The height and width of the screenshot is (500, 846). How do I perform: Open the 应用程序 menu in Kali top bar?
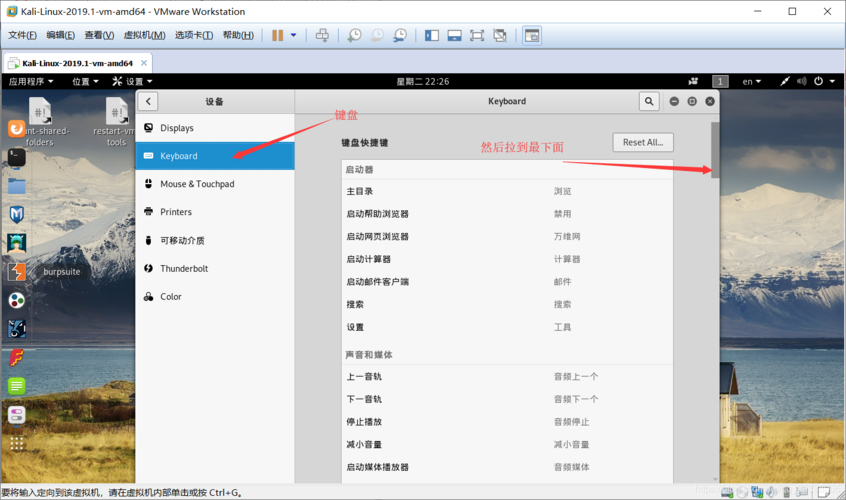coord(31,81)
